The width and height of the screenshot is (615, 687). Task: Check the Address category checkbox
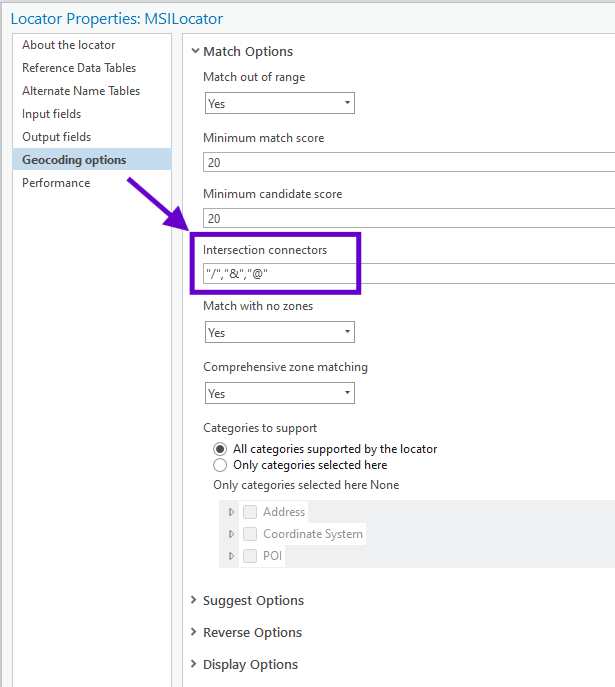[x=250, y=512]
